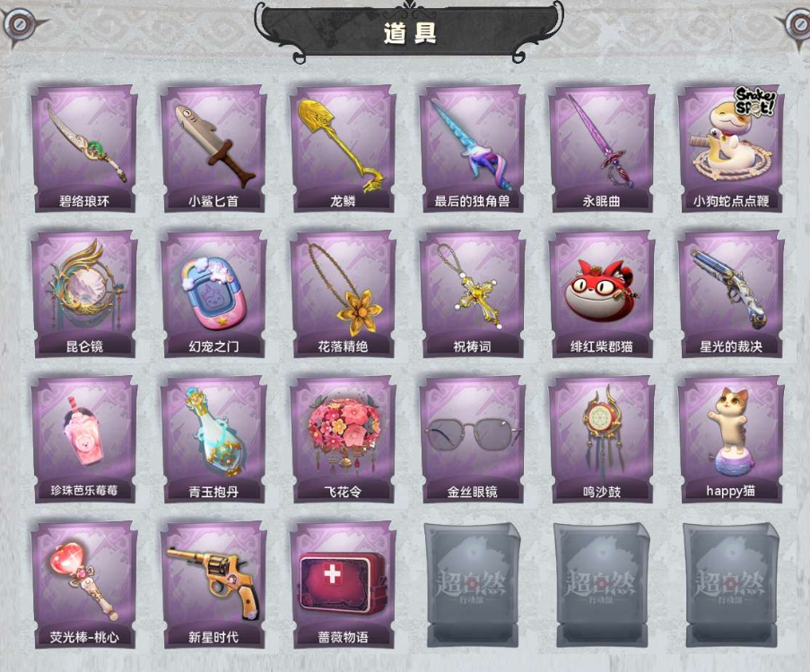Select the 小狗蛇点点鞭 snake whip

click(731, 148)
